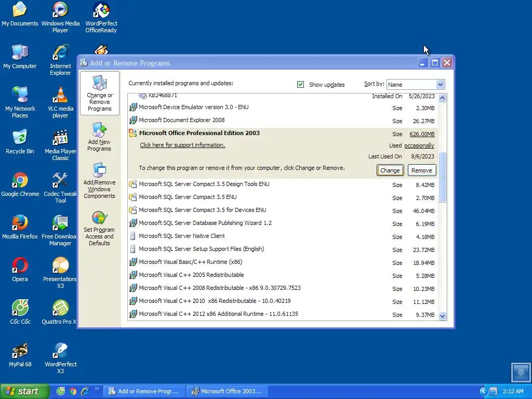Open My Documents desktop icon

(x=20, y=15)
